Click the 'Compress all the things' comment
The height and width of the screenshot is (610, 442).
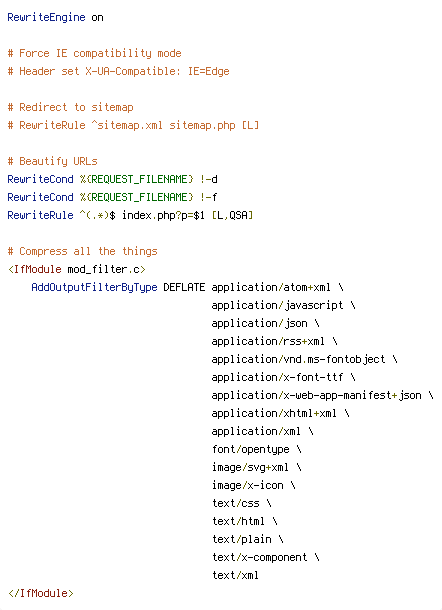pos(82,251)
